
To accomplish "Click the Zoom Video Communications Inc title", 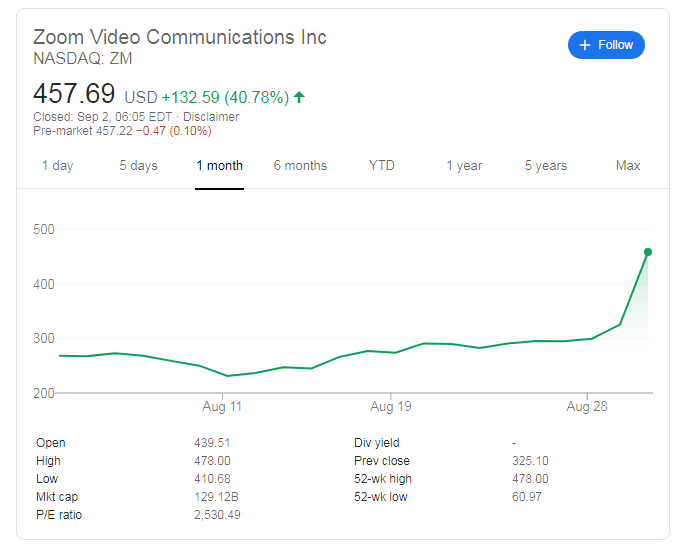I will coord(180,37).
